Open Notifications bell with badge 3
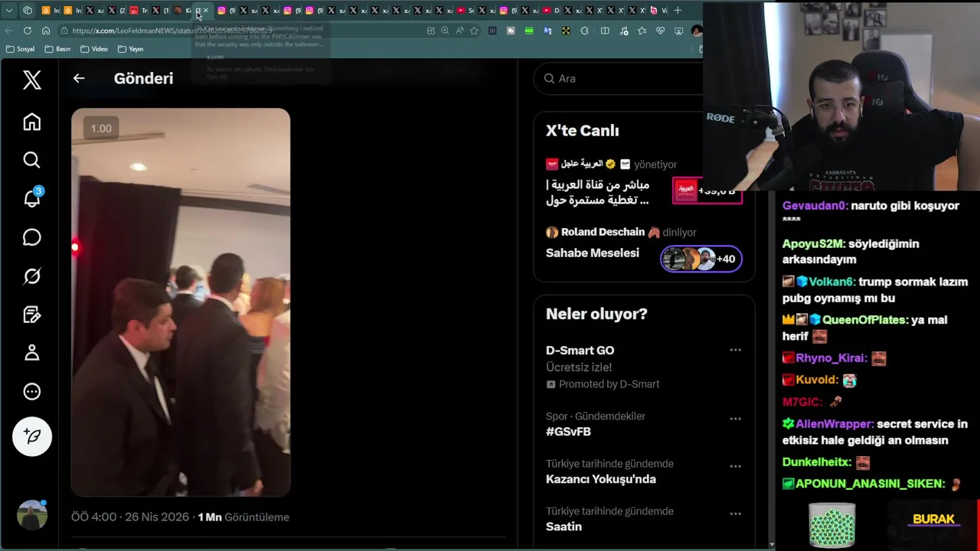 tap(31, 197)
